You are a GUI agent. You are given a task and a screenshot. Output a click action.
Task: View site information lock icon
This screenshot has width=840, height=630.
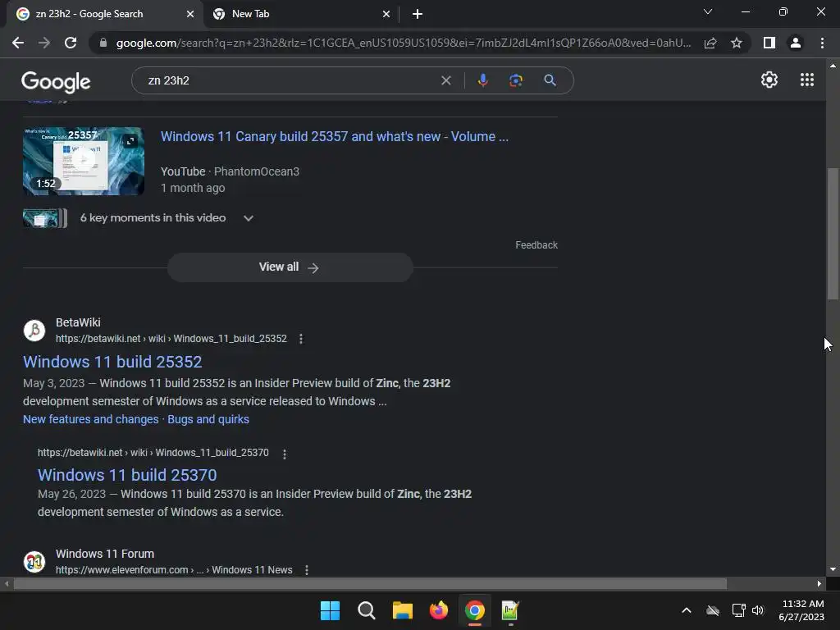103,43
